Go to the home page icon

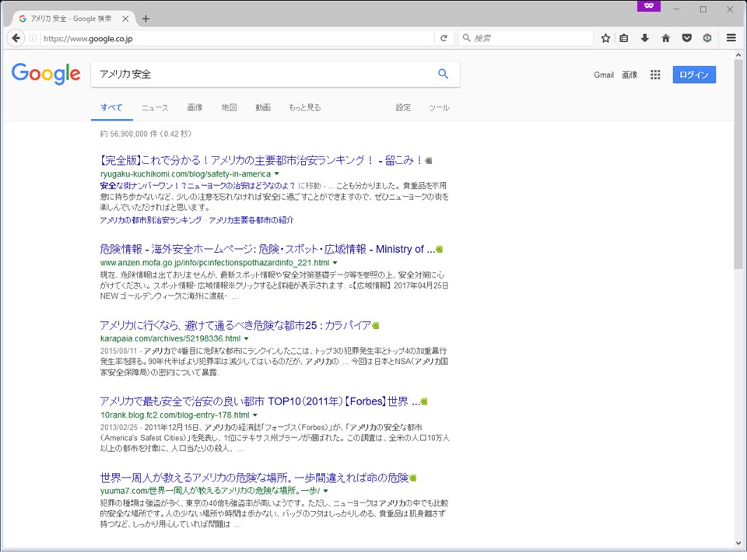tap(665, 38)
